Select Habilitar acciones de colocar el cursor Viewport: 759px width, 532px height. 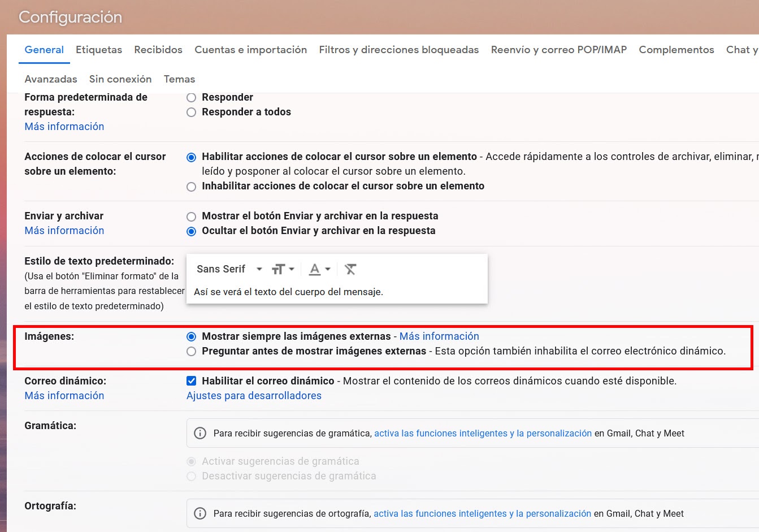click(192, 157)
